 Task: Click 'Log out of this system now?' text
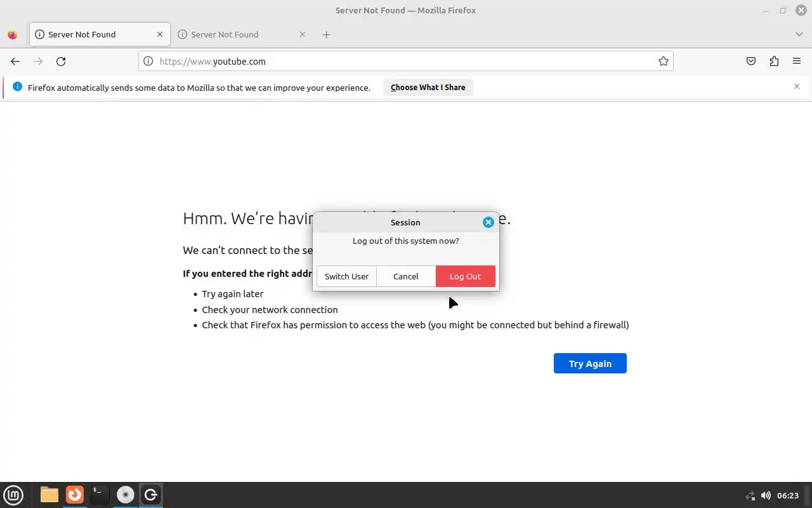[406, 241]
